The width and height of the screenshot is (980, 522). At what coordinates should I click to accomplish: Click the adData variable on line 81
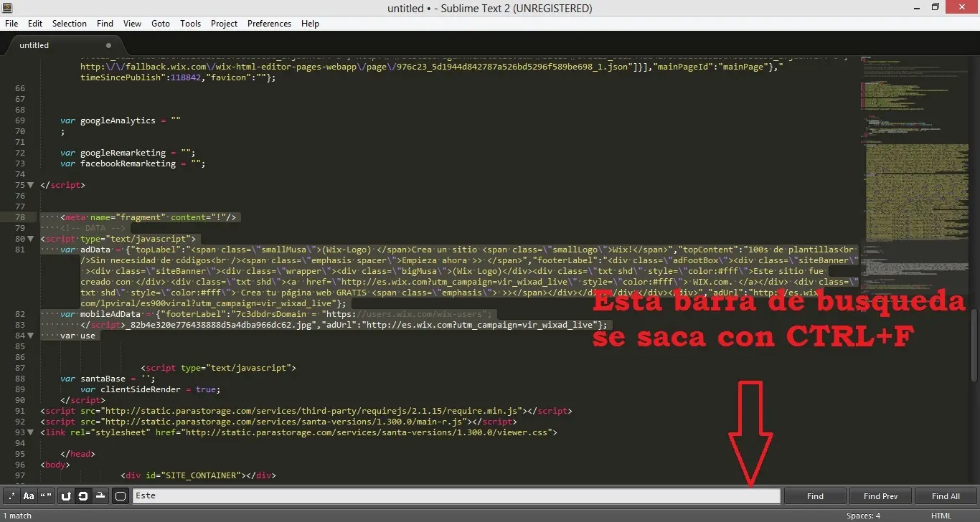pyautogui.click(x=95, y=250)
